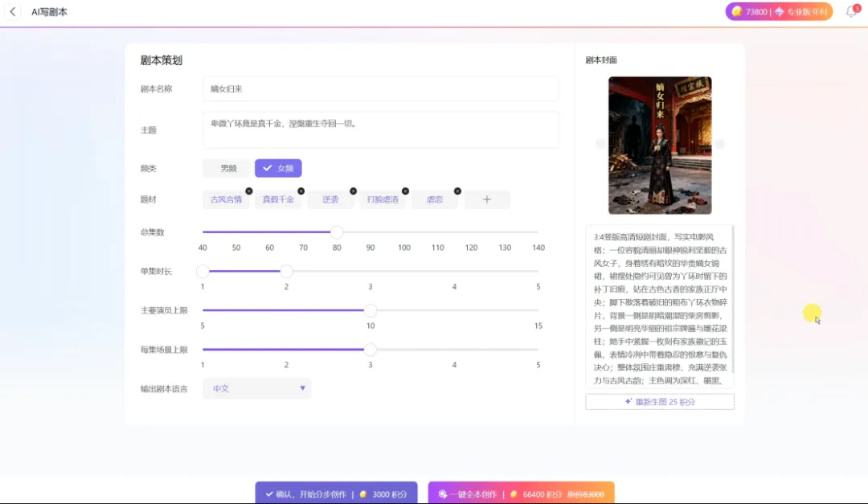Select the 男频 category option
The width and height of the screenshot is (868, 504).
[227, 168]
